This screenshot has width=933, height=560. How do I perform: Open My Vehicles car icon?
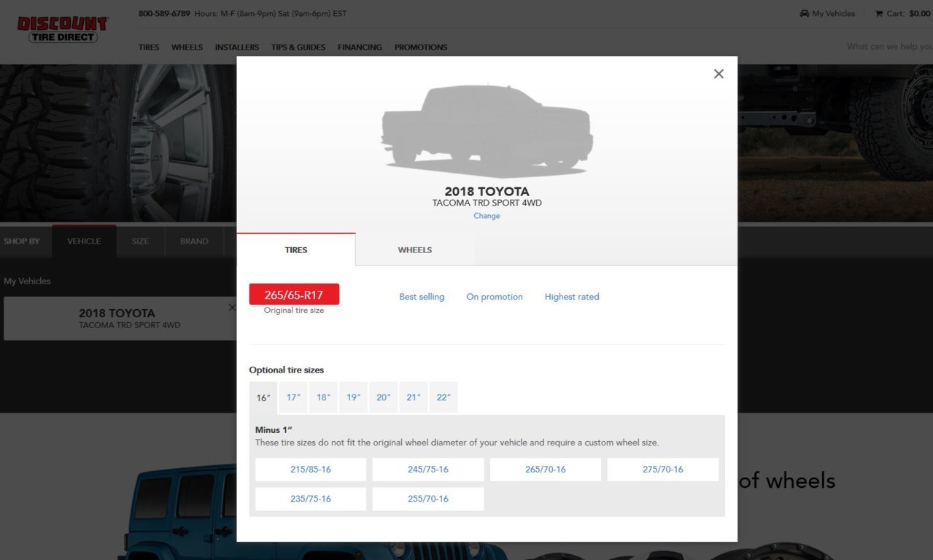point(805,13)
